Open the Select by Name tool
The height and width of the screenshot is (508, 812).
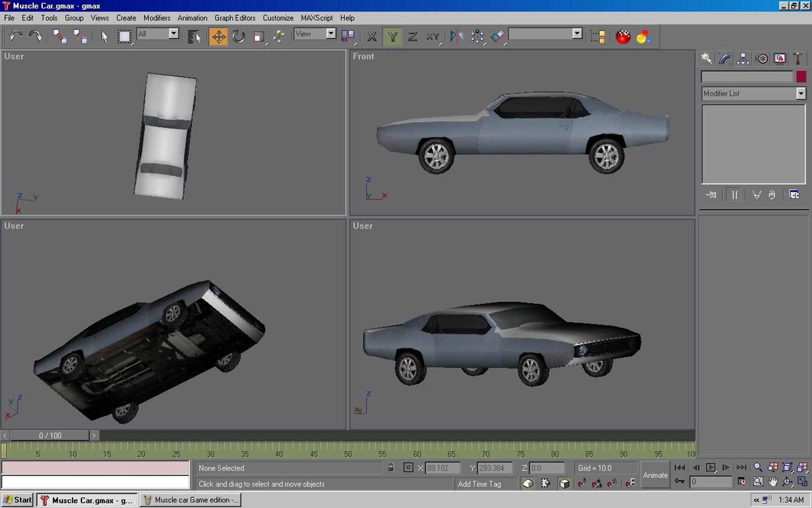pos(194,36)
